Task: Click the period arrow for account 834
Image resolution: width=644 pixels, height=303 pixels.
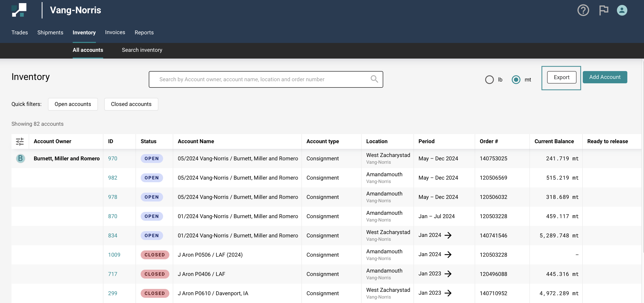Action: coord(448,235)
